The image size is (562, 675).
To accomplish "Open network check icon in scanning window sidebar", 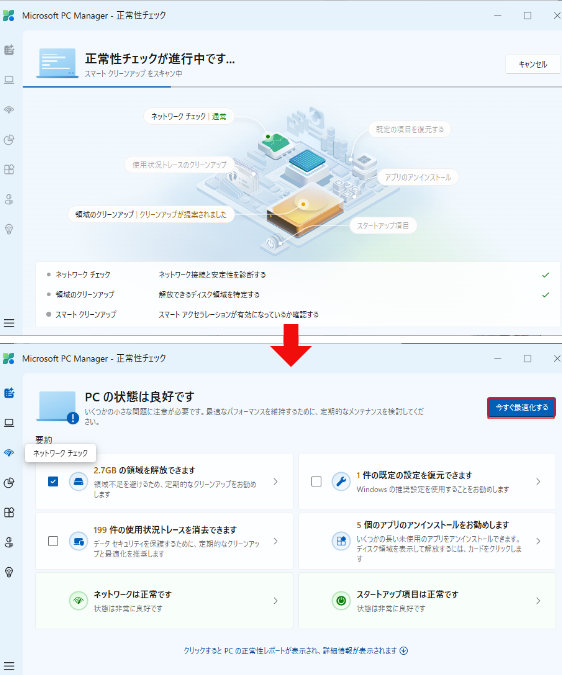I will pyautogui.click(x=9, y=109).
